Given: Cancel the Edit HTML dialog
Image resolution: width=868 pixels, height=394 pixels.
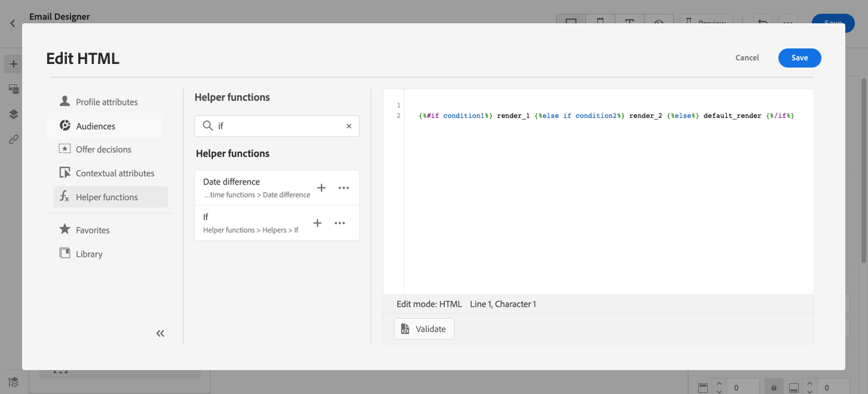Looking at the screenshot, I should coord(747,58).
